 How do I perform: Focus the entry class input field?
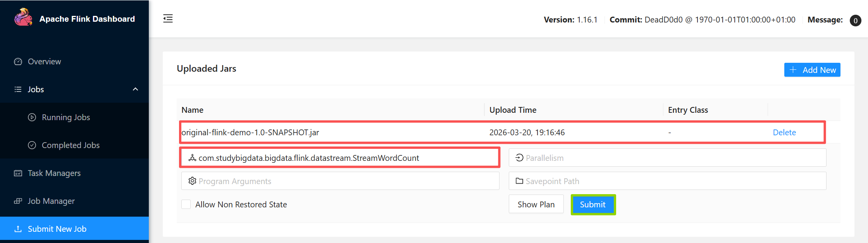pos(340,158)
